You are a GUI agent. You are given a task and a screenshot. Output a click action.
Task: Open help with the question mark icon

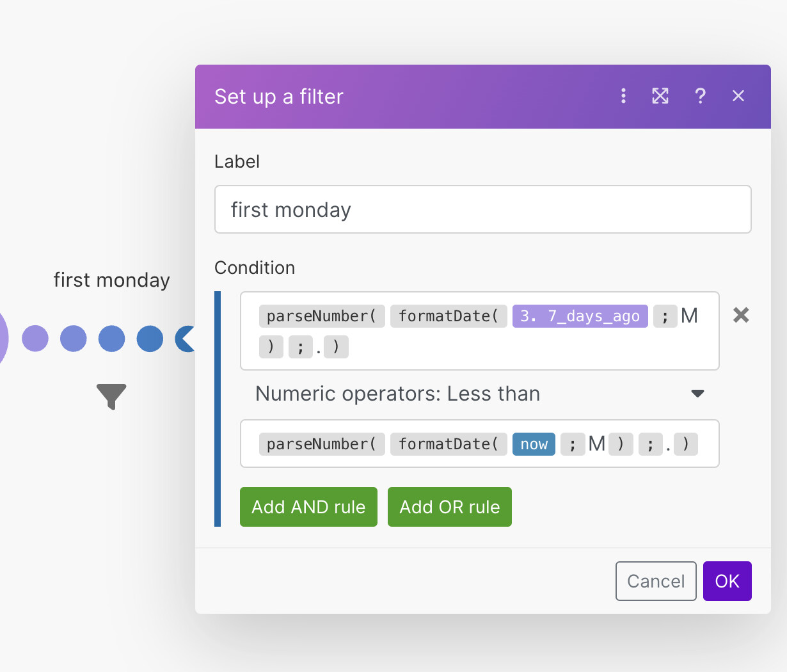tap(700, 96)
